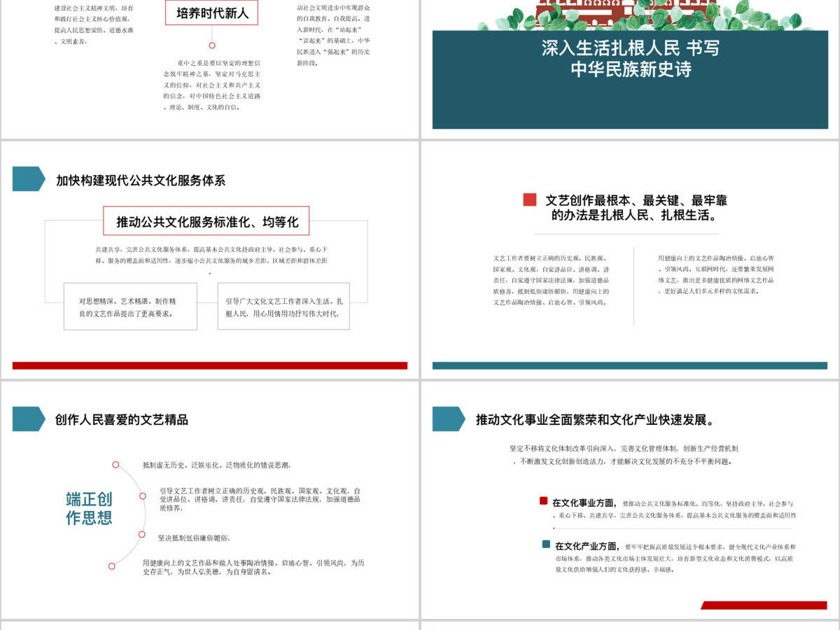Select the bold label 在文化事业方面
Image resolution: width=840 pixels, height=630 pixels.
(x=584, y=503)
